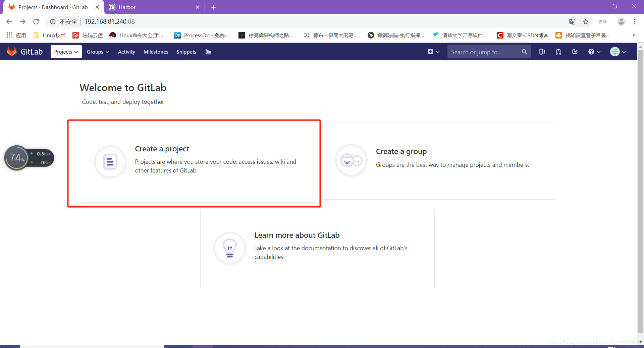Open the Issues icon in navbar
This screenshot has width=644, height=348.
pos(542,52)
